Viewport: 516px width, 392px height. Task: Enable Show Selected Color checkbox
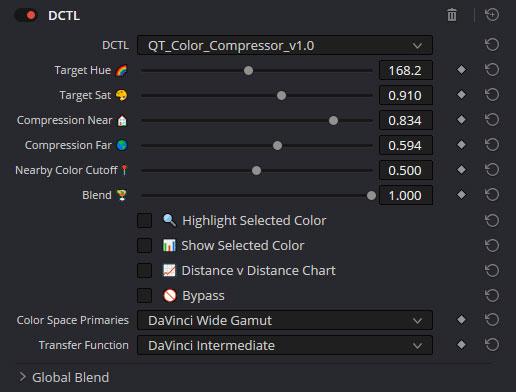pos(145,245)
